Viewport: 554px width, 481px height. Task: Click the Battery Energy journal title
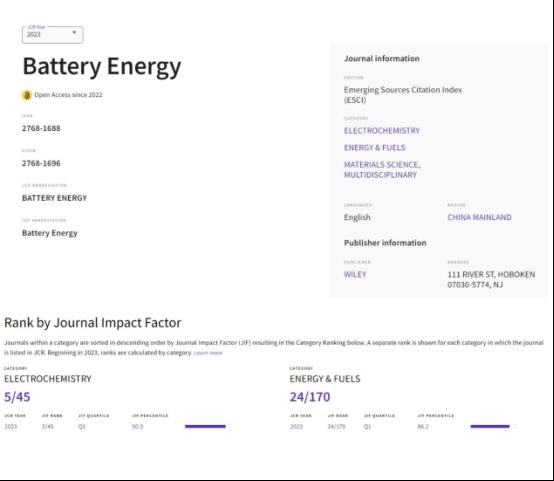click(102, 66)
